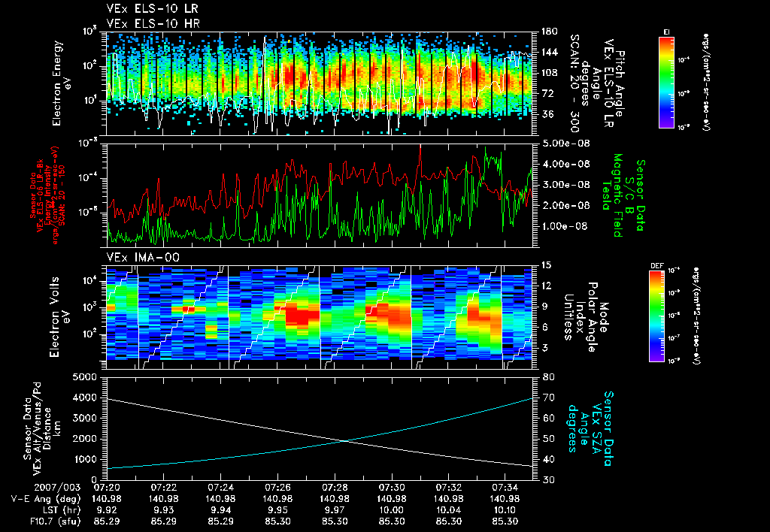770x532 pixels.
Task: Click the DEF color scale bar
Action: [x=656, y=316]
